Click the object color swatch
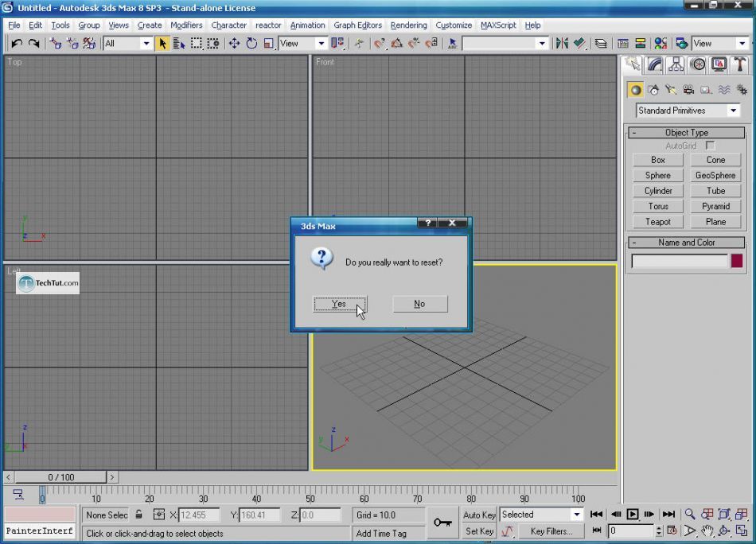 (737, 261)
